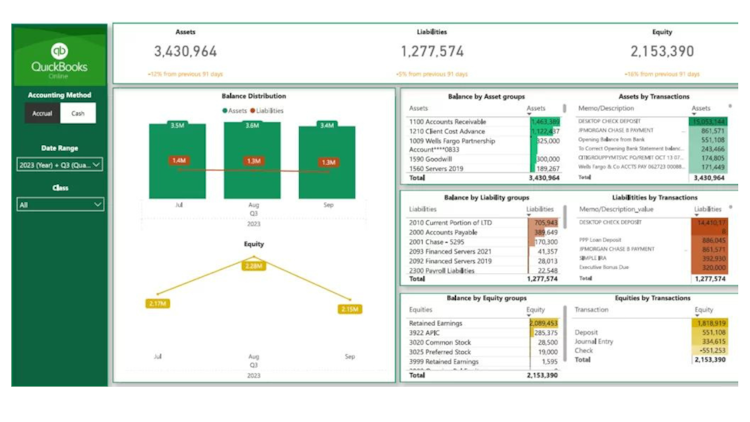Sort Liabilities column in Liability groups table
Viewport: 750px width, 422px height.
tap(540, 210)
